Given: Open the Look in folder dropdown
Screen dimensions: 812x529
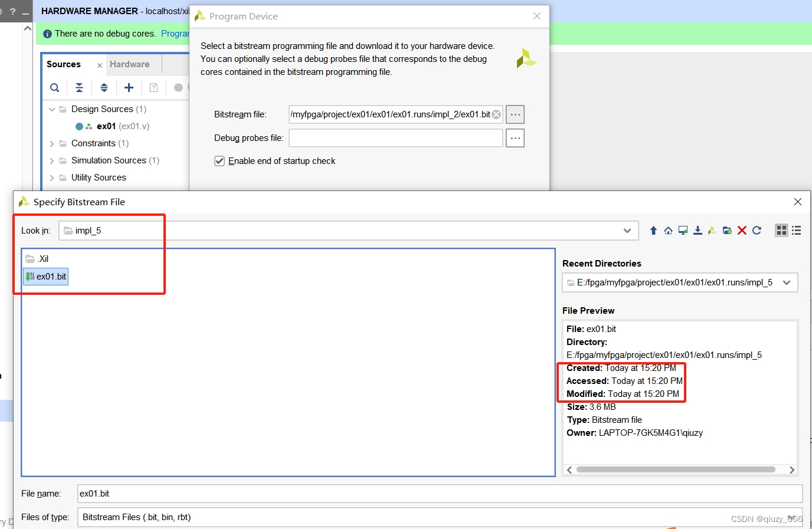Looking at the screenshot, I should click(627, 231).
